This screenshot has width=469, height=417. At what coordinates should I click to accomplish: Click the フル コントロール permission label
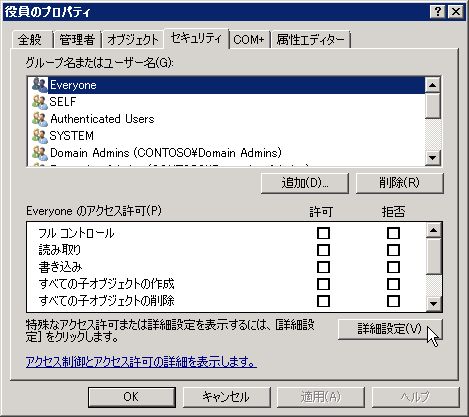point(76,233)
